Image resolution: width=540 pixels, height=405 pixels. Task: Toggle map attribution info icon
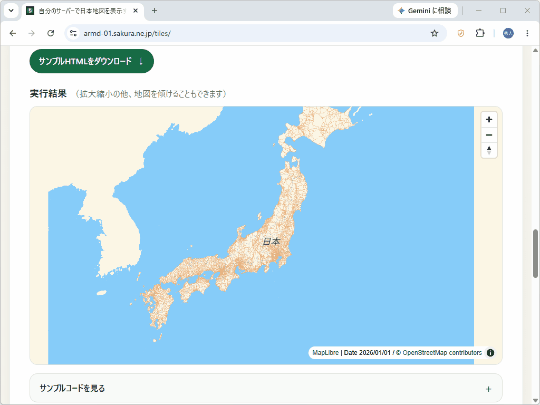point(490,353)
